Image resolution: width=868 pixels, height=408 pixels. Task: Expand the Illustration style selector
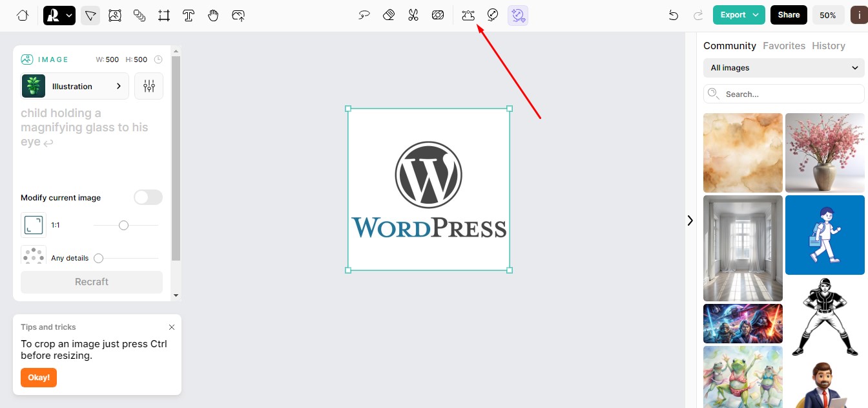(x=118, y=85)
